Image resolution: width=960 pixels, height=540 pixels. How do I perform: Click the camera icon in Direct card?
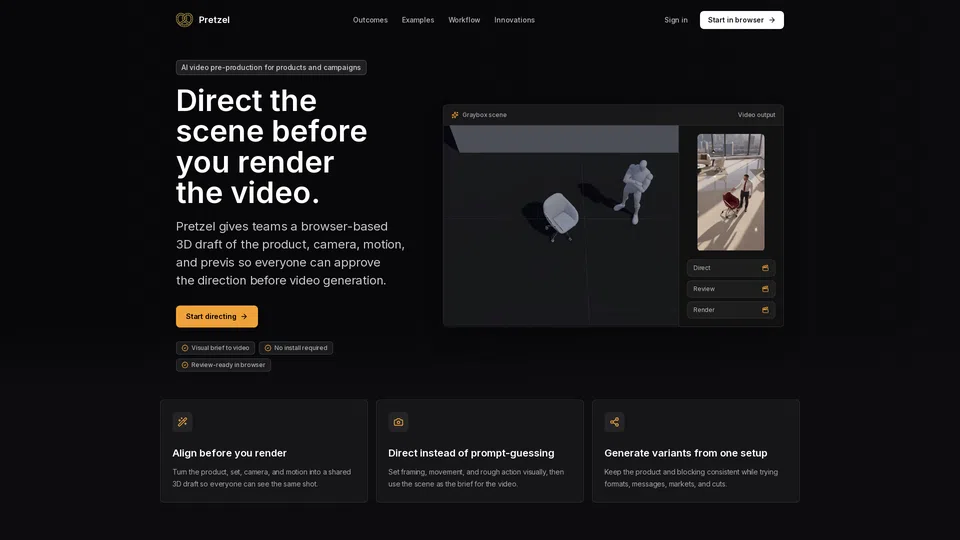(x=399, y=422)
